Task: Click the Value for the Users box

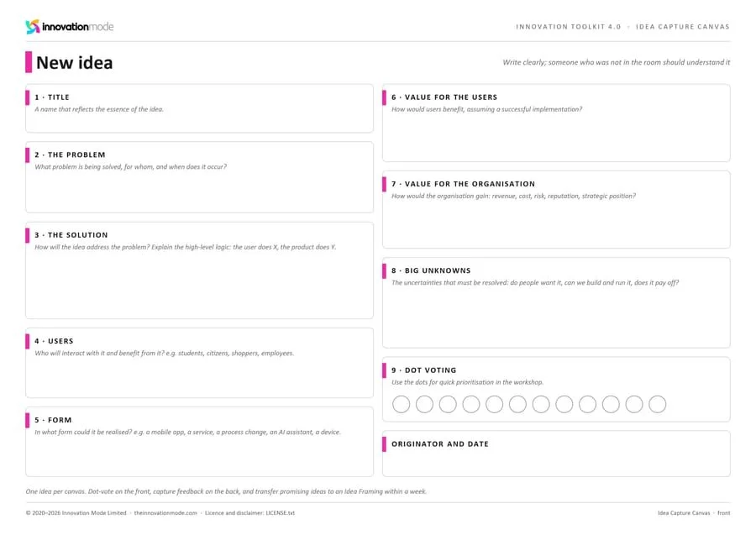Action: pos(556,123)
